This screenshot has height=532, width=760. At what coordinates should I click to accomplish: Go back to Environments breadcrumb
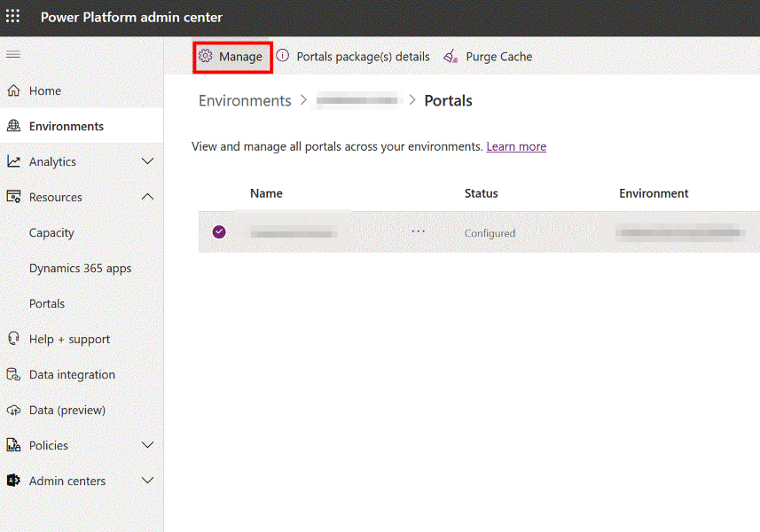click(245, 100)
